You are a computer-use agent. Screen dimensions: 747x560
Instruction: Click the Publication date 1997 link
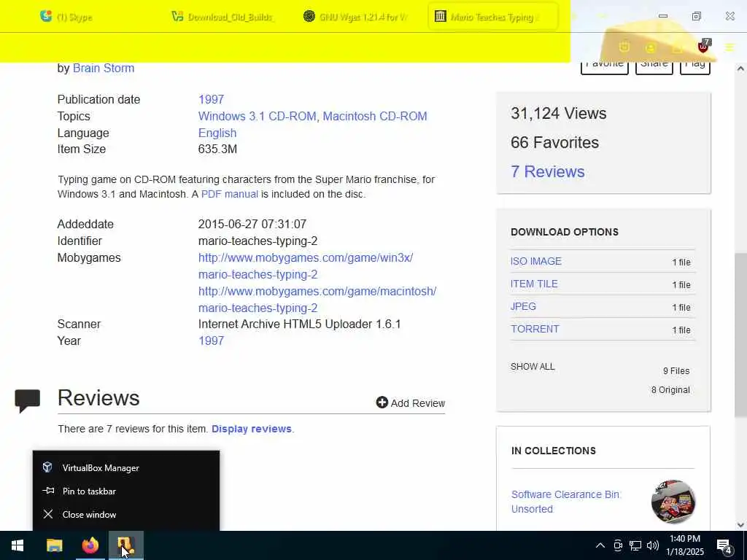211,99
